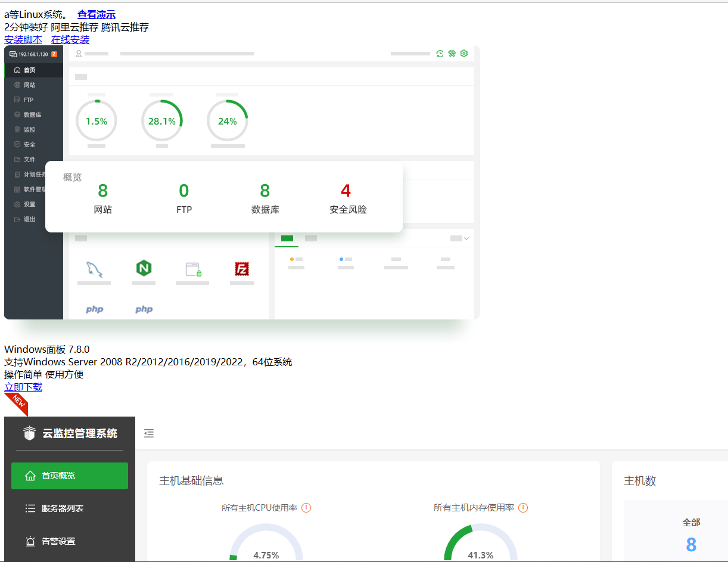Screen dimensions: 728x562
Task: Click the 立即下载 link
Action: pos(23,387)
